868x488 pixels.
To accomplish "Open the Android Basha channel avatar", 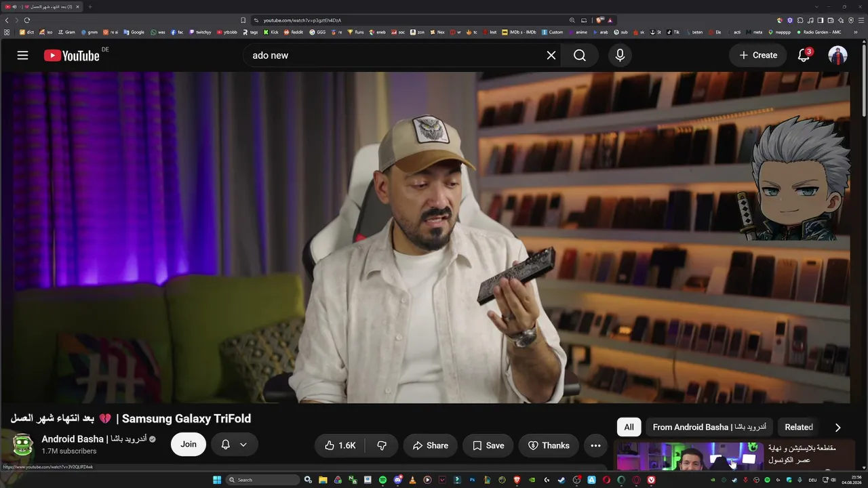I will [23, 445].
